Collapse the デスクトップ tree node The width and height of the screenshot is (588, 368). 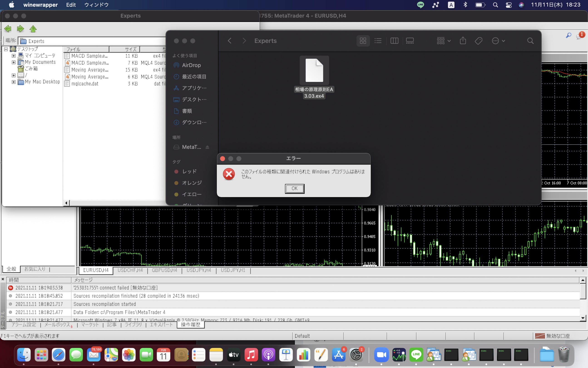pos(6,49)
